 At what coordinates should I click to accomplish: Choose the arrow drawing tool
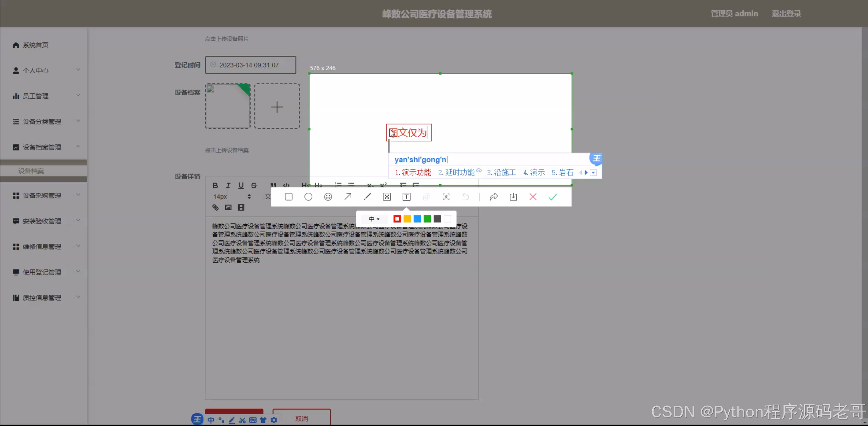(x=348, y=197)
